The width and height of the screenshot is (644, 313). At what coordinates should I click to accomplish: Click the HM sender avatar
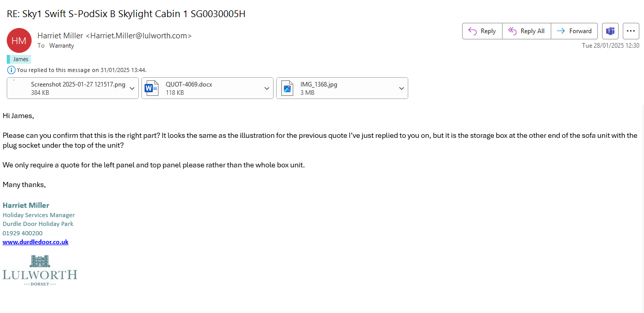pos(19,40)
